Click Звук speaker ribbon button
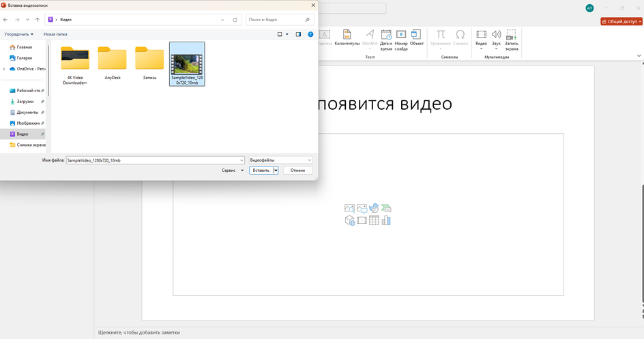The width and height of the screenshot is (644, 339). point(496,40)
